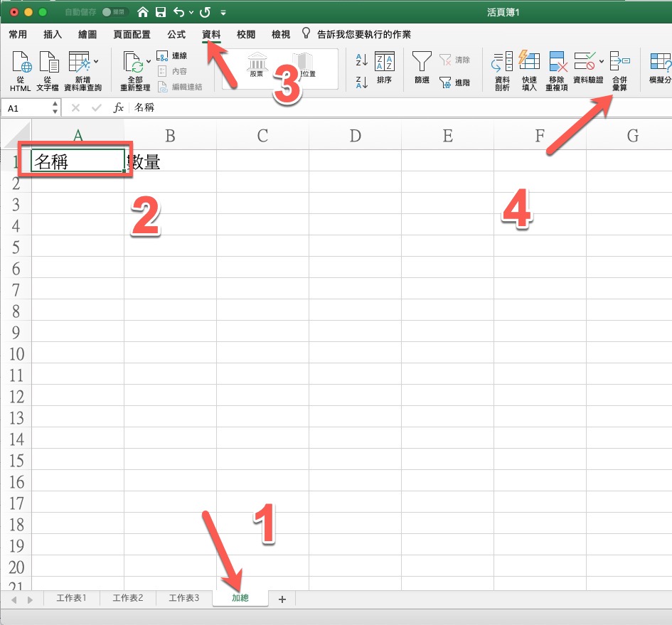Screen dimensions: 672x625
Task: Import data from text file
Action: click(x=48, y=71)
